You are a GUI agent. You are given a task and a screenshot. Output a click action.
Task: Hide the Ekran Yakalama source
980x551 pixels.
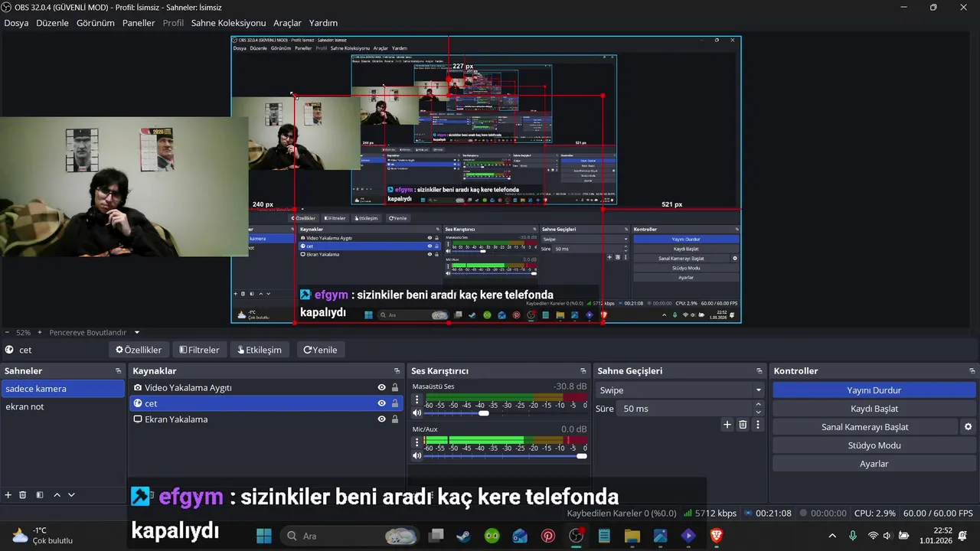(381, 419)
